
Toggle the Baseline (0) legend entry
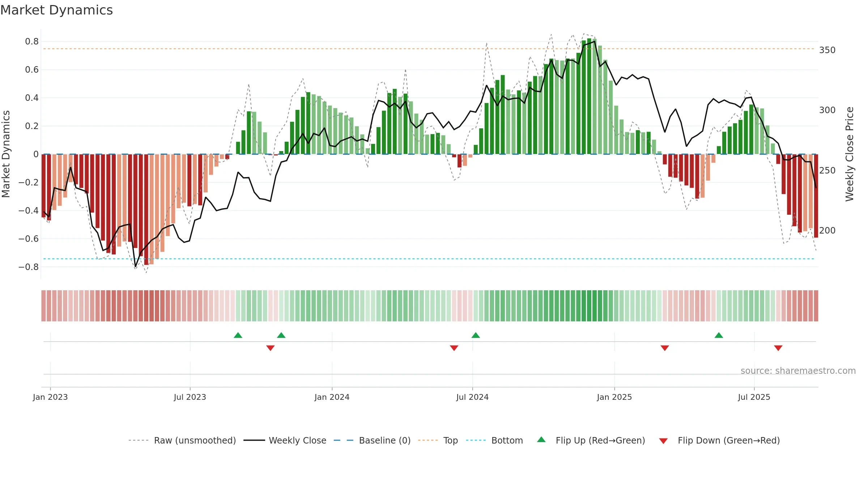pyautogui.click(x=372, y=440)
